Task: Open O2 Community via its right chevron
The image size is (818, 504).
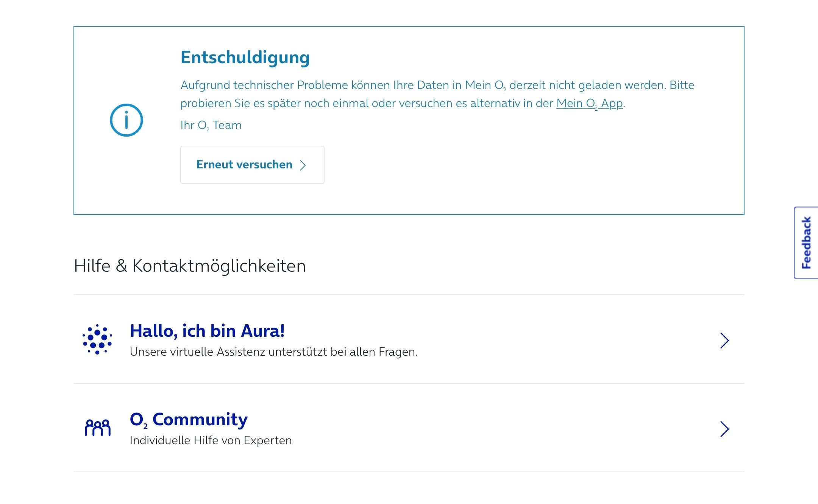Action: point(724,429)
